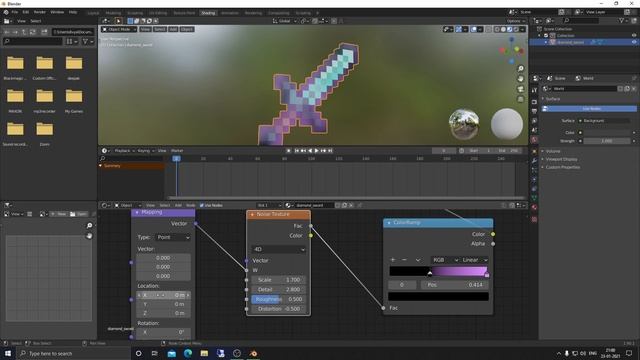640x360 pixels.
Task: Collapse the Collection tree item
Action: (540, 36)
